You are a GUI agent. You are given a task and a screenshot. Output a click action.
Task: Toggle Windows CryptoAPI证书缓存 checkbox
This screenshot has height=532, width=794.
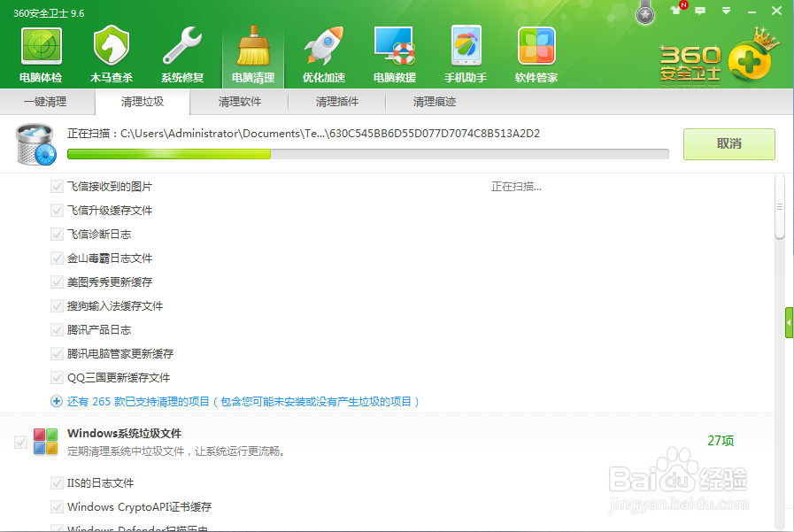(57, 506)
